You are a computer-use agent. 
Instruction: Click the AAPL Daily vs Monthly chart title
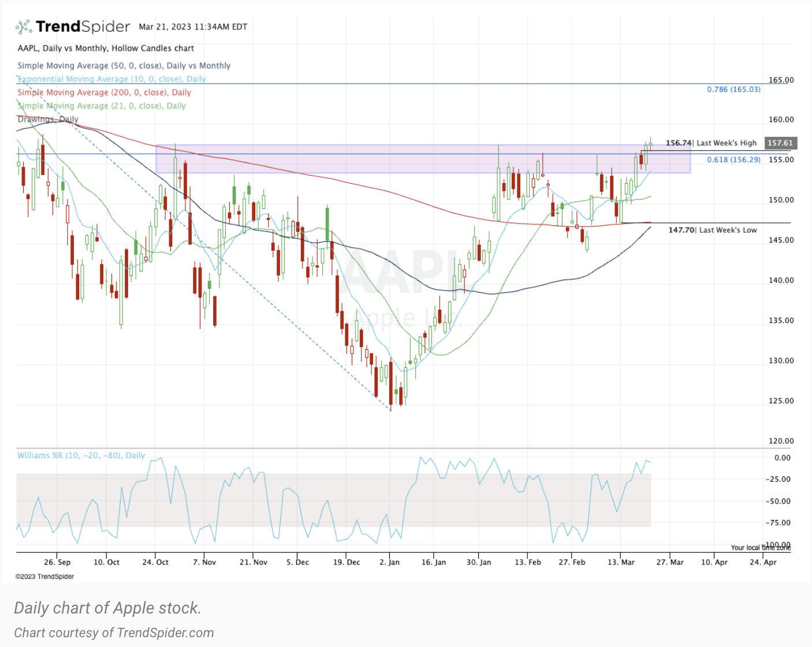pos(106,49)
